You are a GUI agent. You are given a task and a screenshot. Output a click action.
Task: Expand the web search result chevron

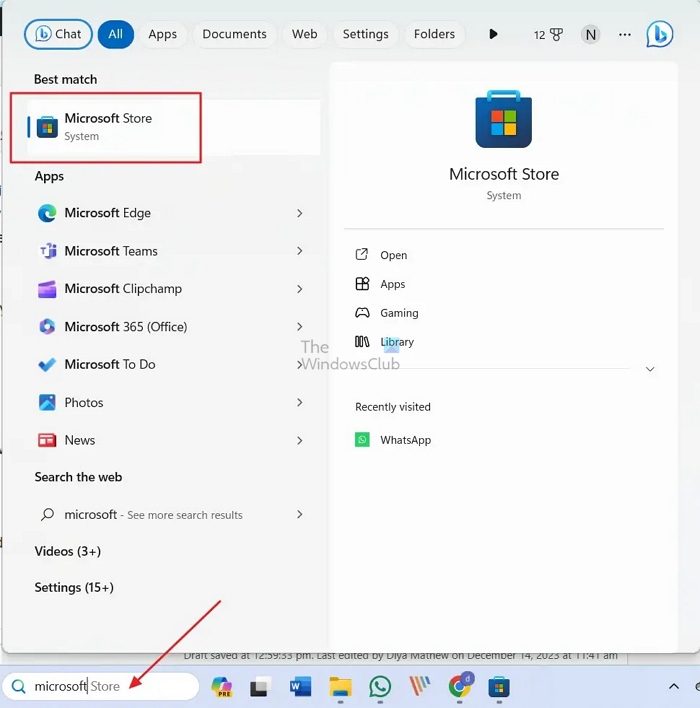[300, 514]
